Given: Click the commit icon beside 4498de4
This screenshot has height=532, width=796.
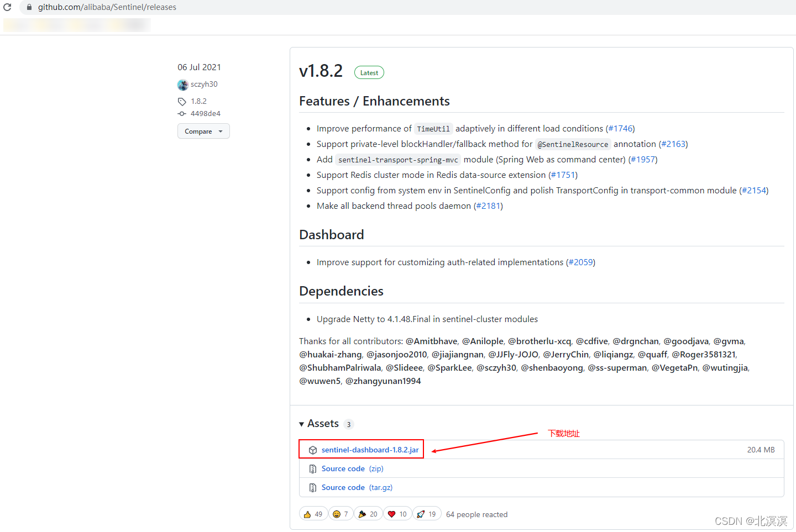Looking at the screenshot, I should coord(182,114).
